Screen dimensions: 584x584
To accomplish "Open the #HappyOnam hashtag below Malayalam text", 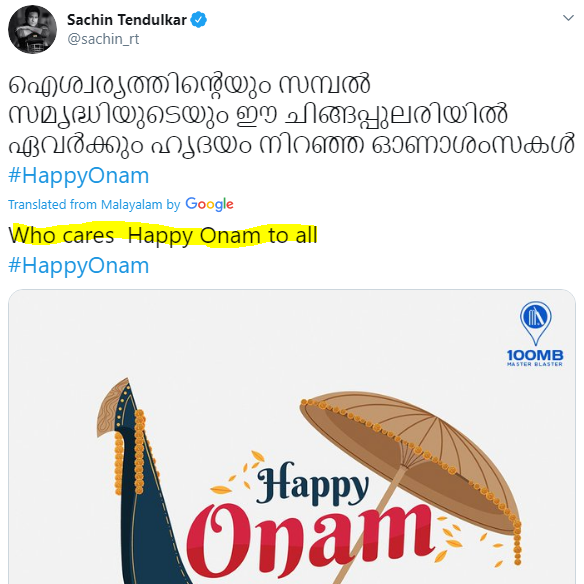I will click(79, 176).
